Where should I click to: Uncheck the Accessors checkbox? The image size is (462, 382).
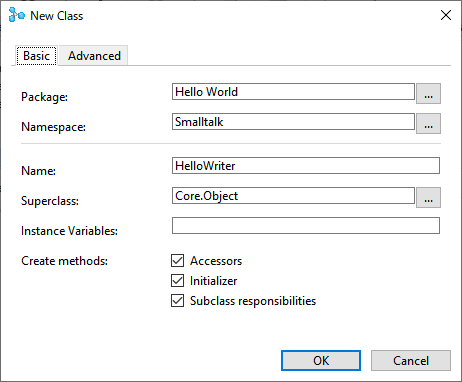tap(177, 261)
